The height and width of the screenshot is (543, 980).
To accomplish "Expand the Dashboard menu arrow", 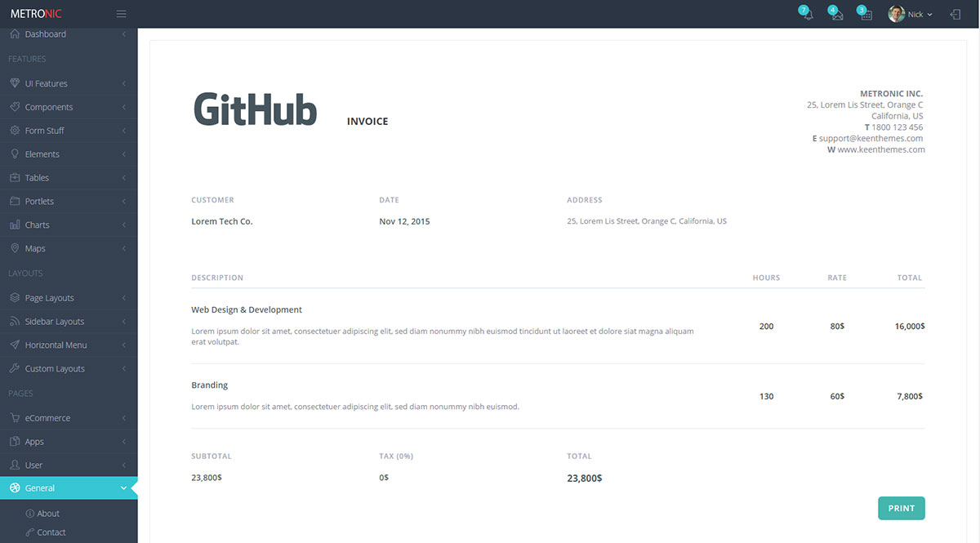I will 123,34.
